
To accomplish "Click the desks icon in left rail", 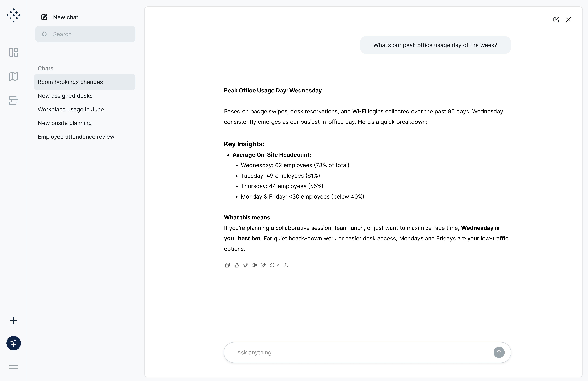I will (x=14, y=101).
